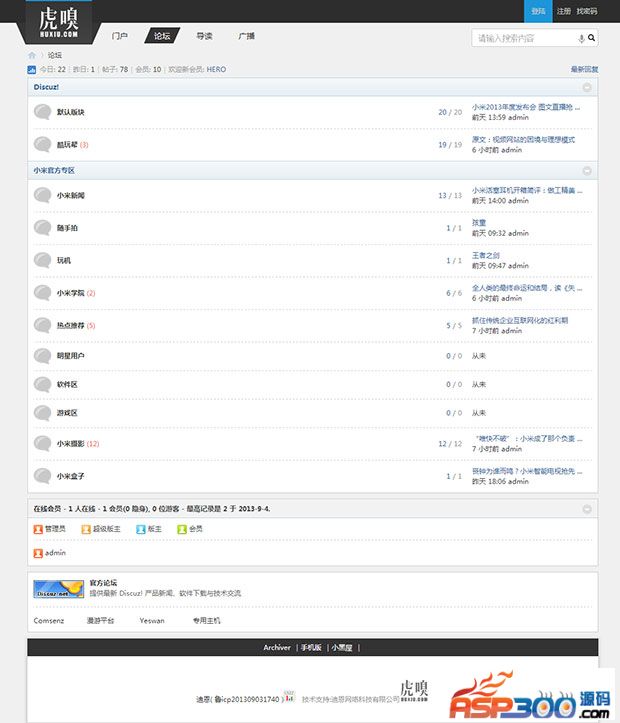620x723 pixels.
Task: Click the 注册 register link
Action: [x=564, y=11]
